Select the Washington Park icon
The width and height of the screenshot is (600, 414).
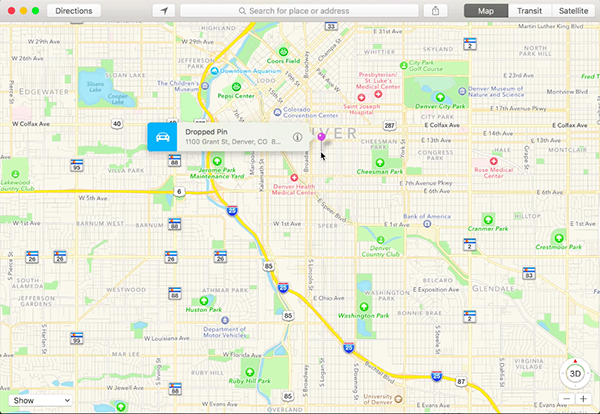pyautogui.click(x=364, y=306)
